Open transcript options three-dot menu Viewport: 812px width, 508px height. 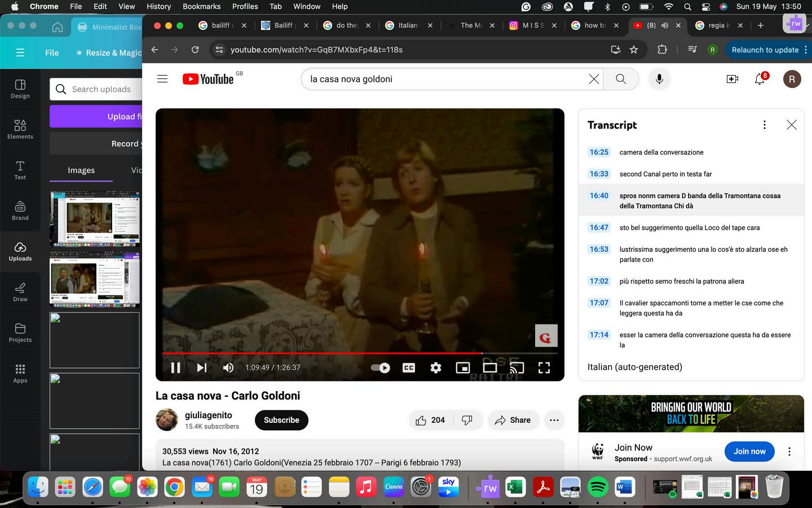[765, 125]
